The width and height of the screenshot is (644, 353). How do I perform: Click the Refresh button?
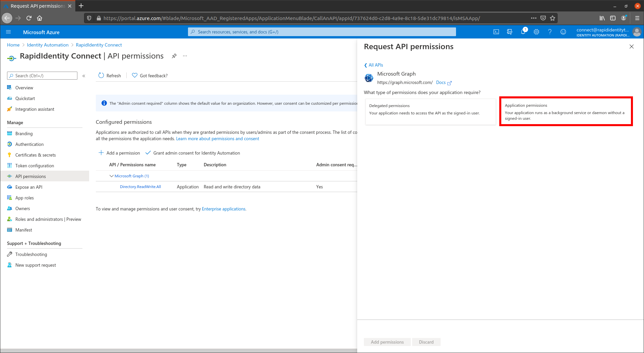click(x=110, y=76)
